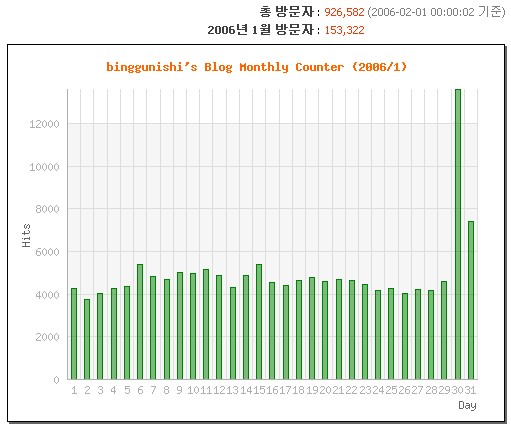This screenshot has height=425, width=511.
Task: Click the bar for day 6
Action: 140,322
